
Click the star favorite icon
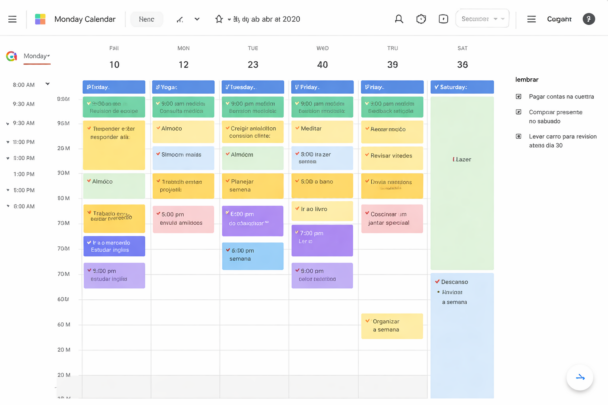[219, 19]
